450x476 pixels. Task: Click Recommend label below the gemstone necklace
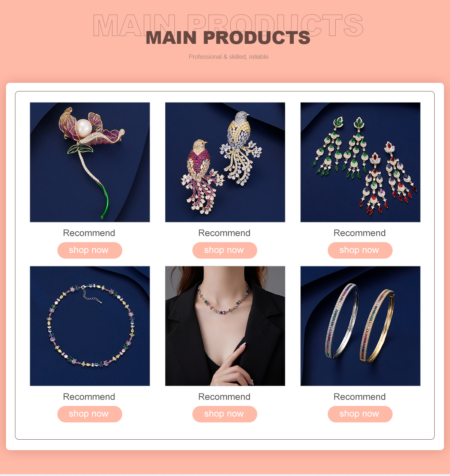89,397
